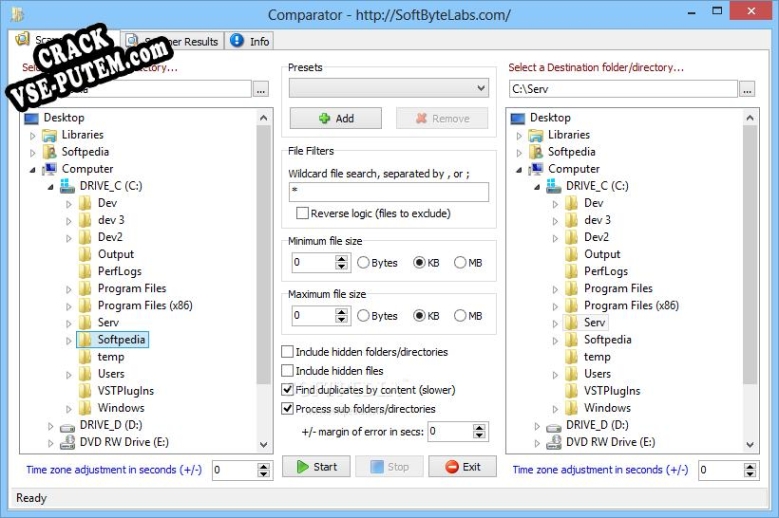
Task: Expand the Users folder in the source tree
Action: [x=69, y=374]
